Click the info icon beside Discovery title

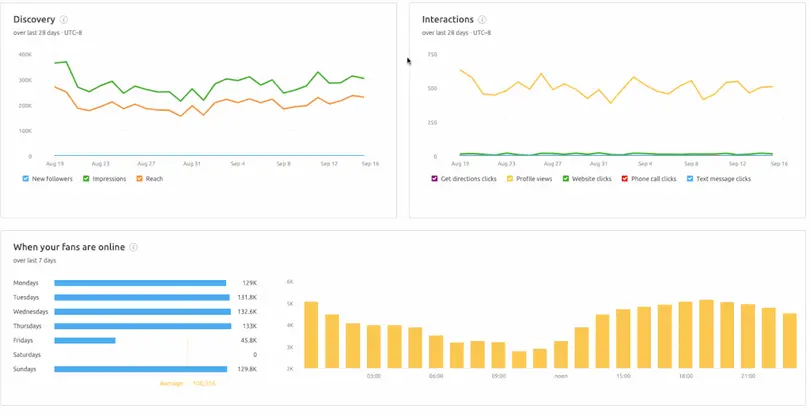[x=64, y=20]
